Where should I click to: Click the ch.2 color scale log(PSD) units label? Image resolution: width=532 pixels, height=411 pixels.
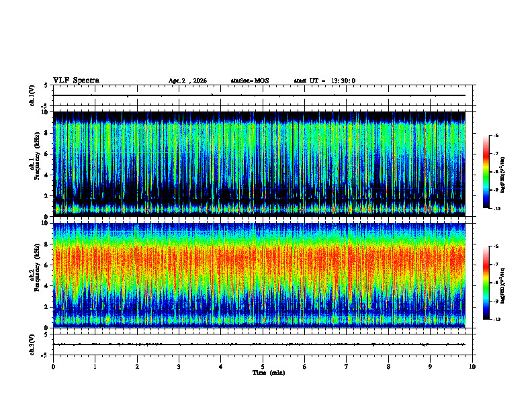(502, 285)
